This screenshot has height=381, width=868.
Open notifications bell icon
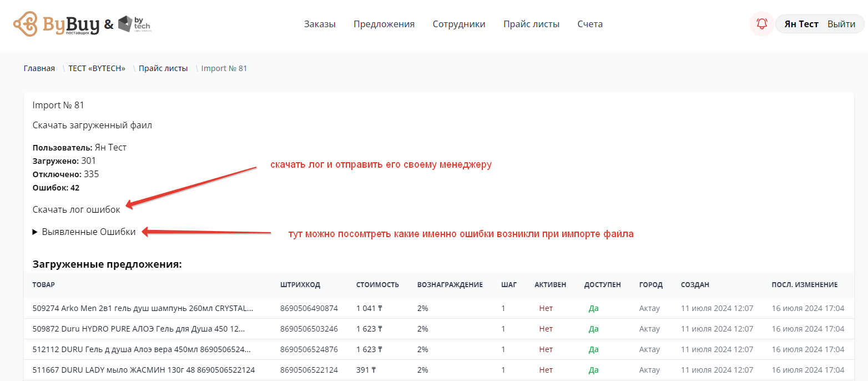761,24
